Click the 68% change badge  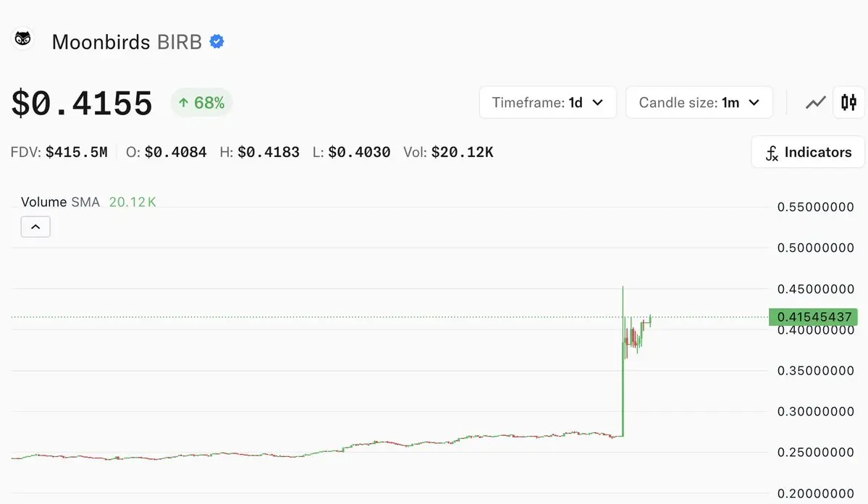tap(201, 102)
